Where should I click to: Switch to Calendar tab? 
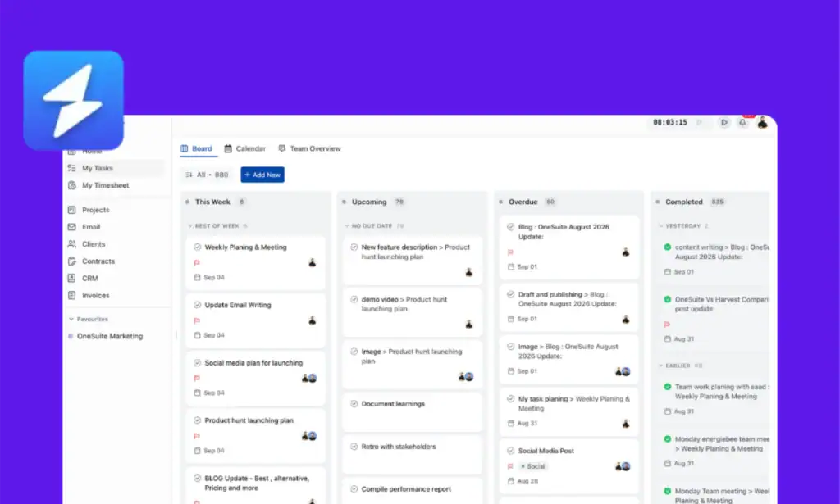[x=244, y=148]
